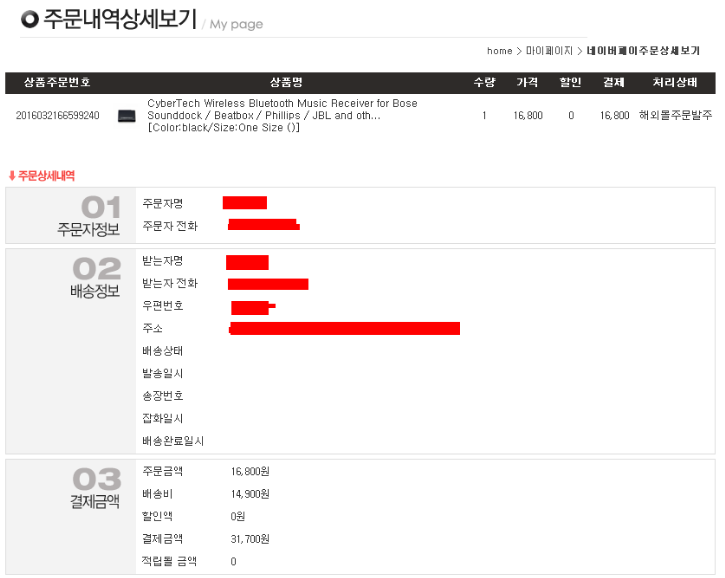Click the redacted 주소 address field
This screenshot has height=578, width=725.
(x=344, y=328)
